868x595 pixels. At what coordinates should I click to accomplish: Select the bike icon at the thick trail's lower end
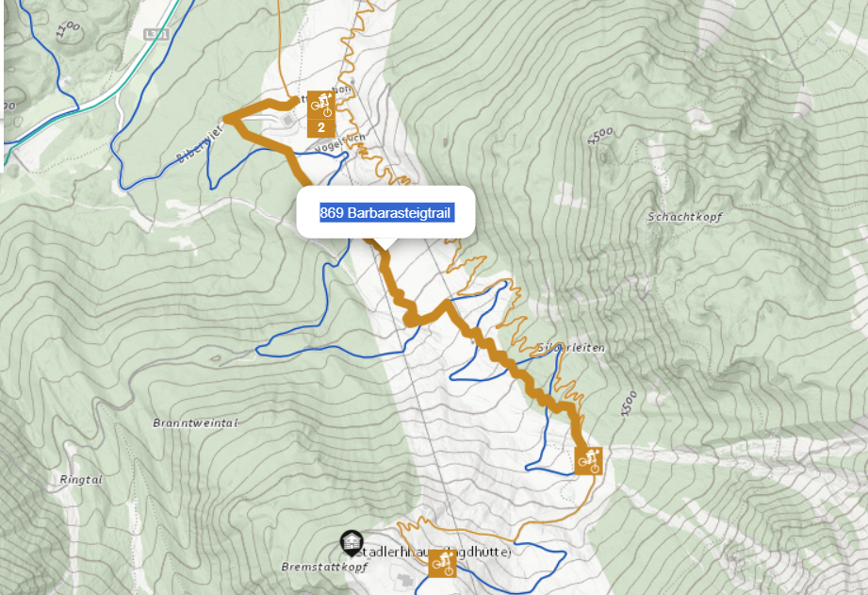pos(588,461)
